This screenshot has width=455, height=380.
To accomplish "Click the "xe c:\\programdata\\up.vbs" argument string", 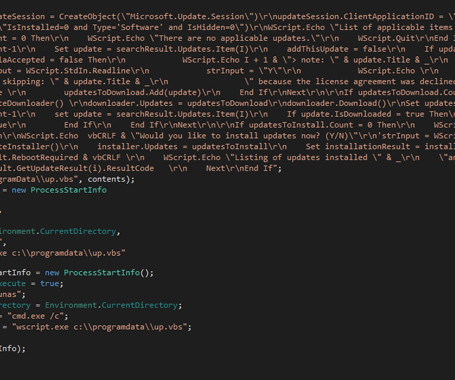I will [x=63, y=253].
